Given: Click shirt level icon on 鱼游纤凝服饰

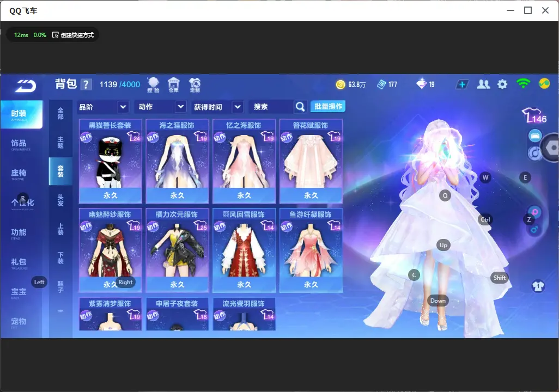Looking at the screenshot, I should pos(335,225).
